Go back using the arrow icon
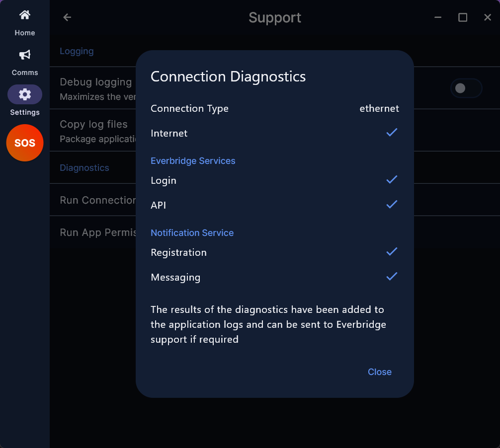Viewport: 500px width, 448px height. 67,17
